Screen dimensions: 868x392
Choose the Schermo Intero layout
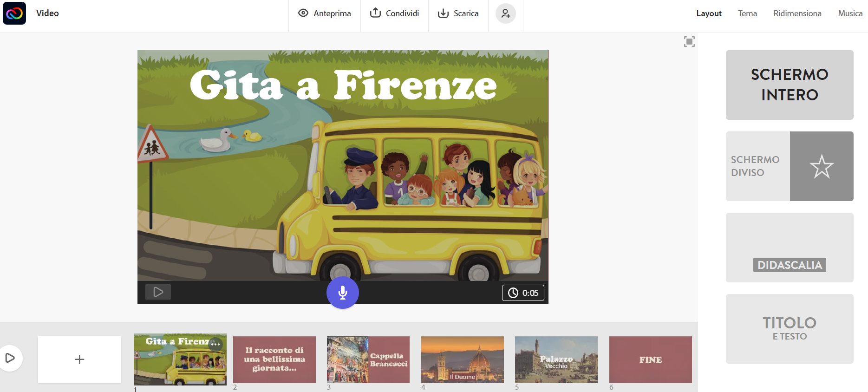[x=790, y=85]
